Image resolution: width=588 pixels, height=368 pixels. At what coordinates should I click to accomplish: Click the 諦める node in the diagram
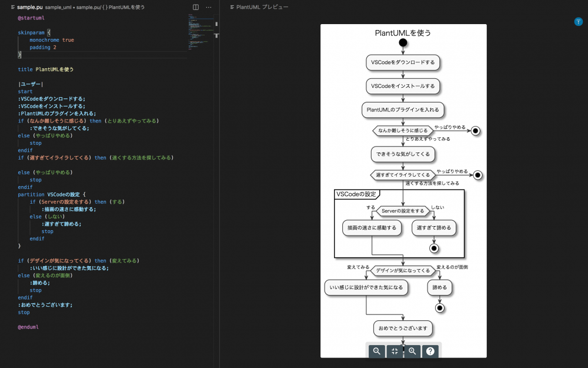440,288
